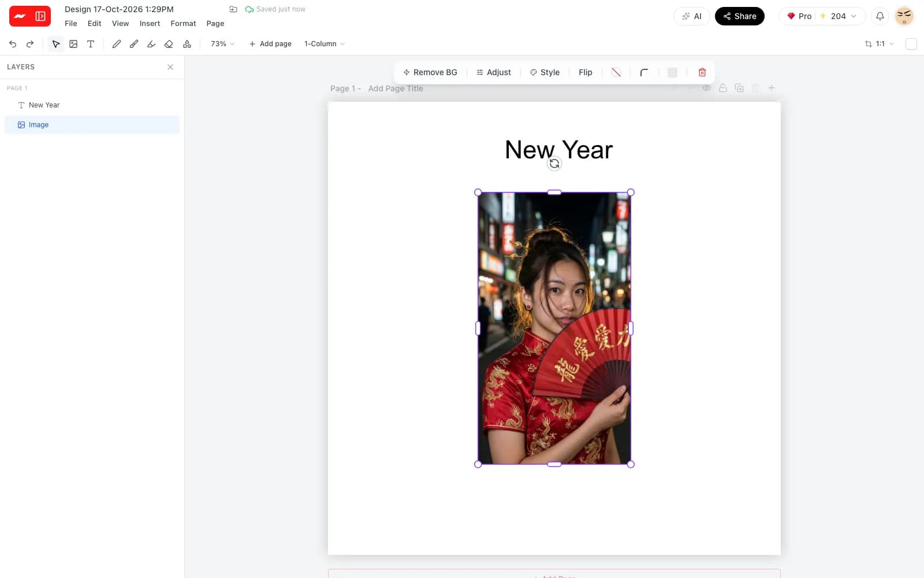
Task: Open the Shapes tool
Action: (187, 44)
